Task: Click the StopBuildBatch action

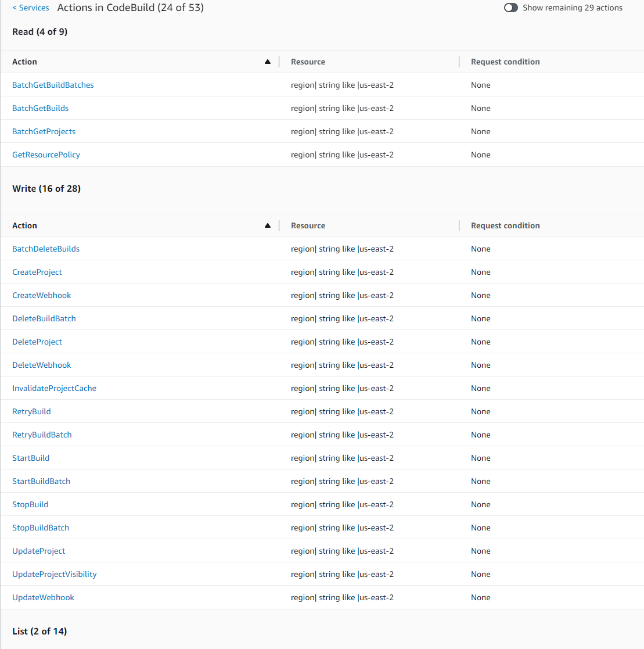Action: click(41, 528)
